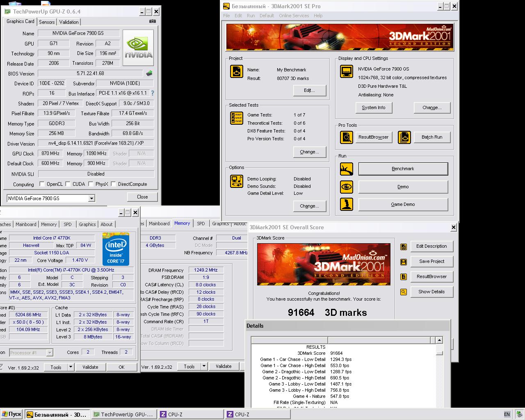Click Edit... in the Project section
The image size is (525, 420).
(310, 90)
